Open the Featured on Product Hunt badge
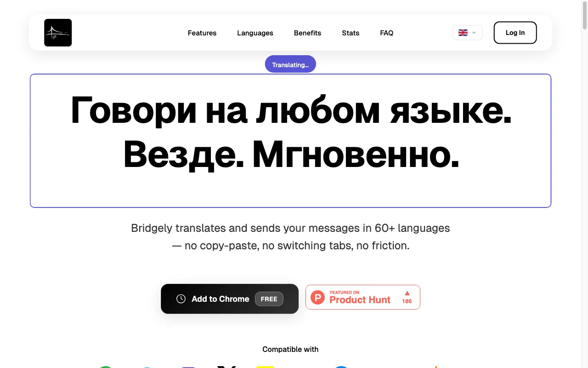 pyautogui.click(x=363, y=297)
